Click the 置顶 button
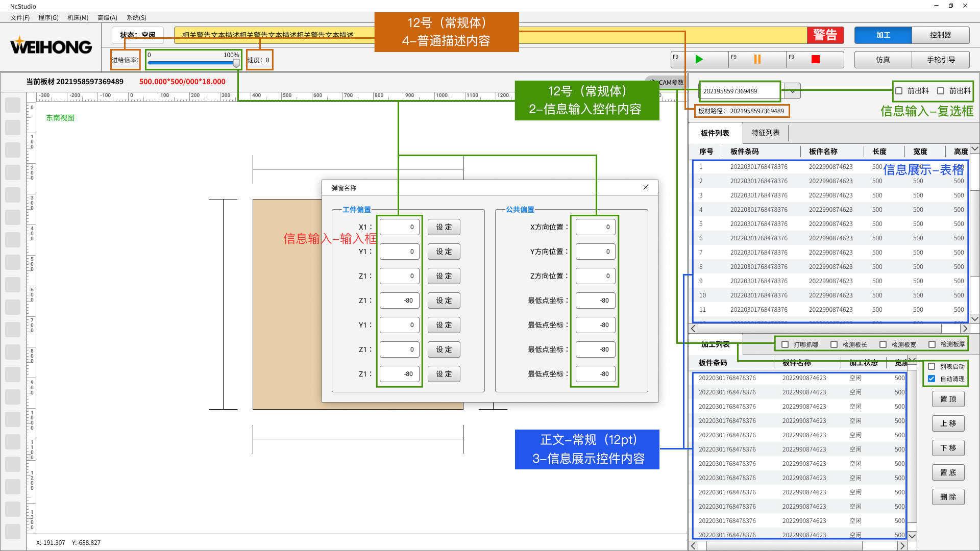The width and height of the screenshot is (980, 551). point(948,399)
